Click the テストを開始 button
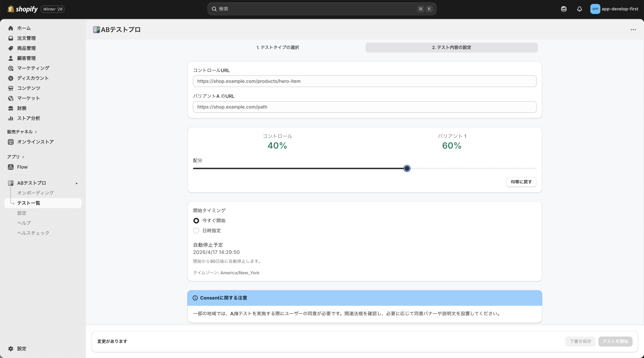Image resolution: width=644 pixels, height=358 pixels. pyautogui.click(x=615, y=341)
